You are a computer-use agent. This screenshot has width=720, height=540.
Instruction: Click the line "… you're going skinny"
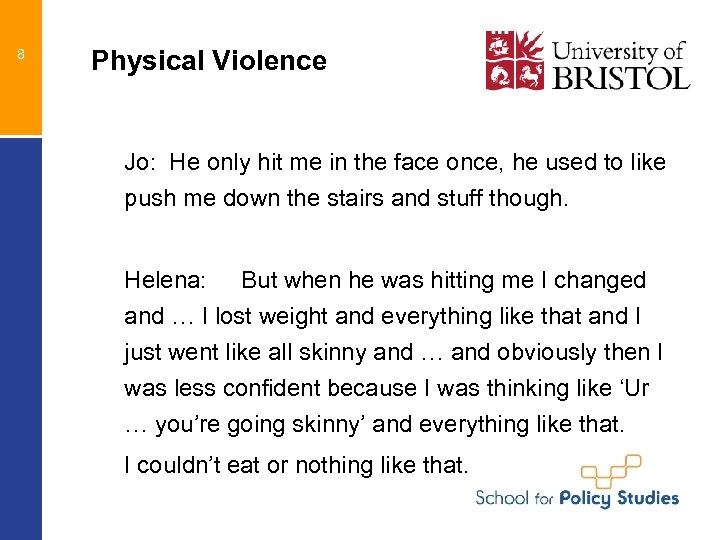click(x=374, y=424)
